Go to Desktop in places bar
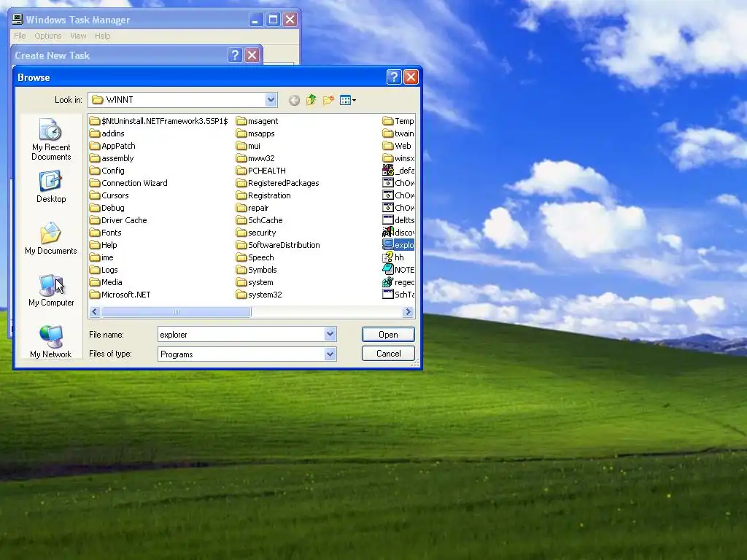 click(x=51, y=187)
